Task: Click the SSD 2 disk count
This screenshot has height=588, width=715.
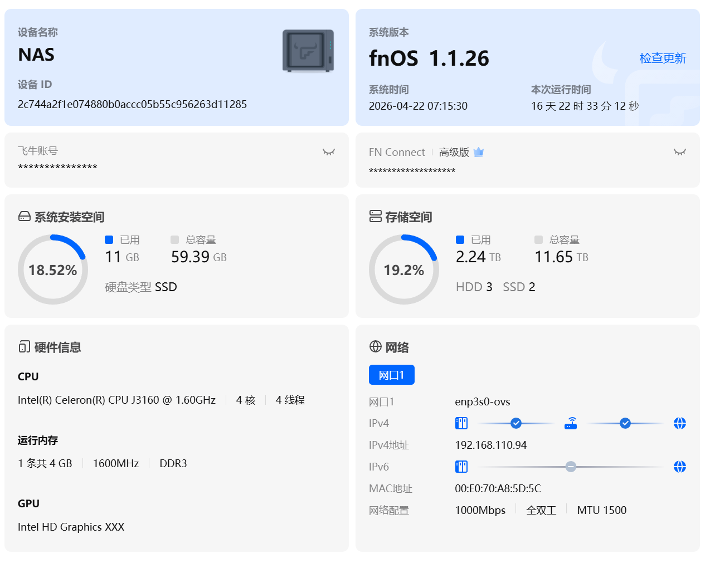Action: [x=519, y=287]
